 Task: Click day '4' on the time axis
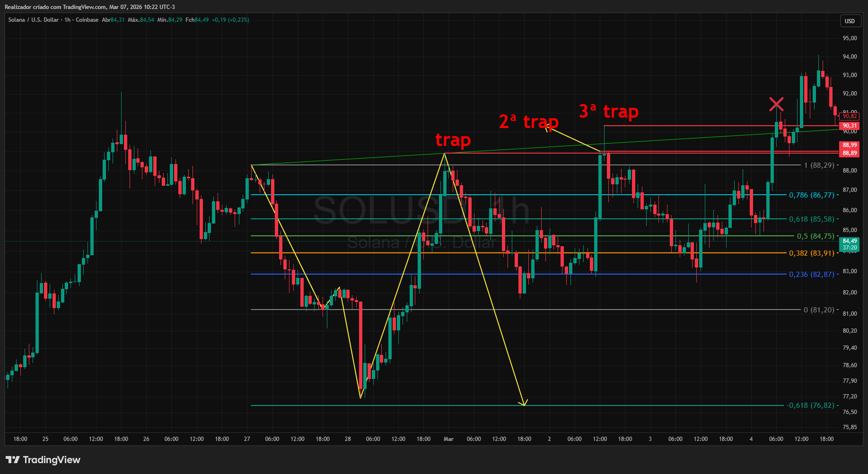751,439
